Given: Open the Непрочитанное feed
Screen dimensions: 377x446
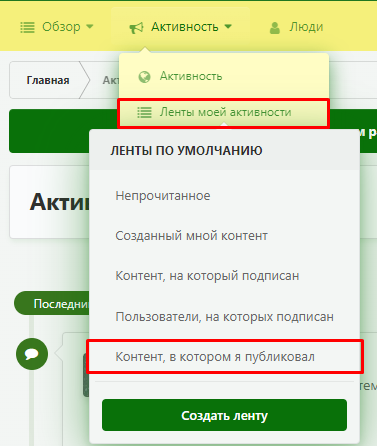Looking at the screenshot, I should click(x=163, y=196).
